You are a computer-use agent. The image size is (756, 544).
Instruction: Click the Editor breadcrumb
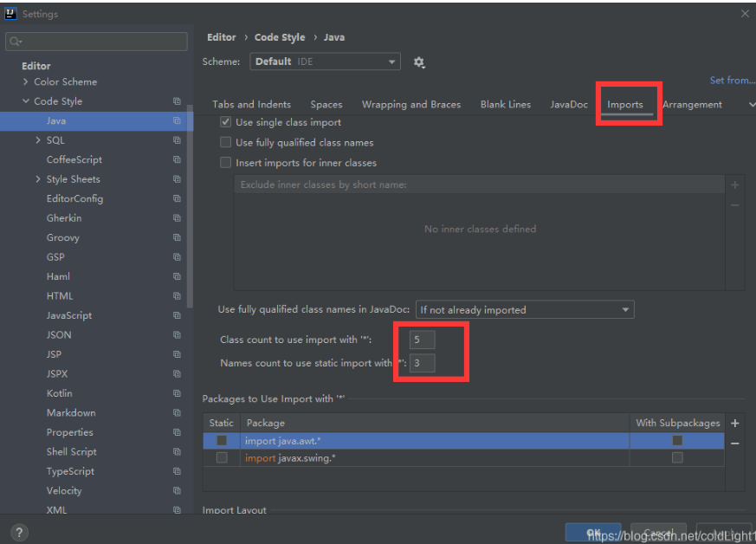tap(222, 37)
